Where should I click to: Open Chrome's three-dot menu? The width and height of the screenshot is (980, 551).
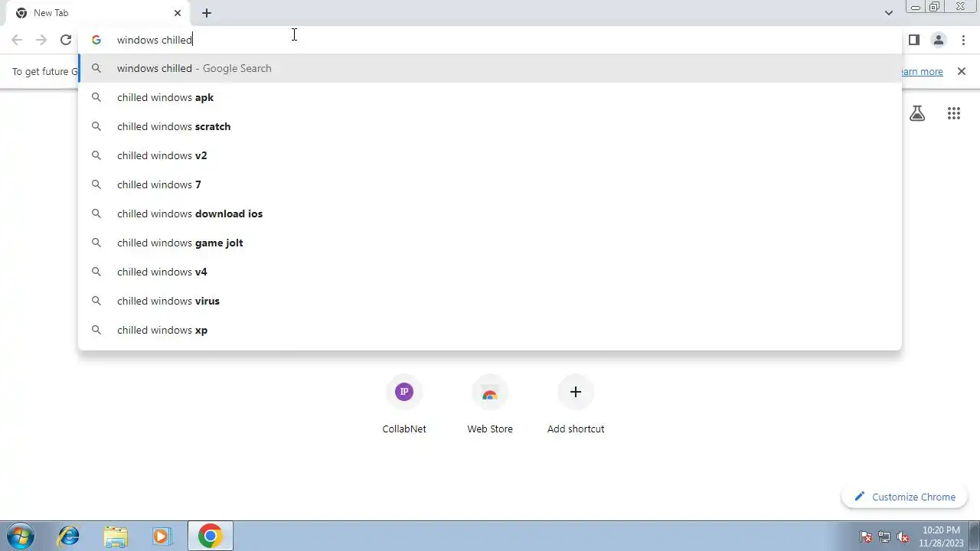coord(963,40)
